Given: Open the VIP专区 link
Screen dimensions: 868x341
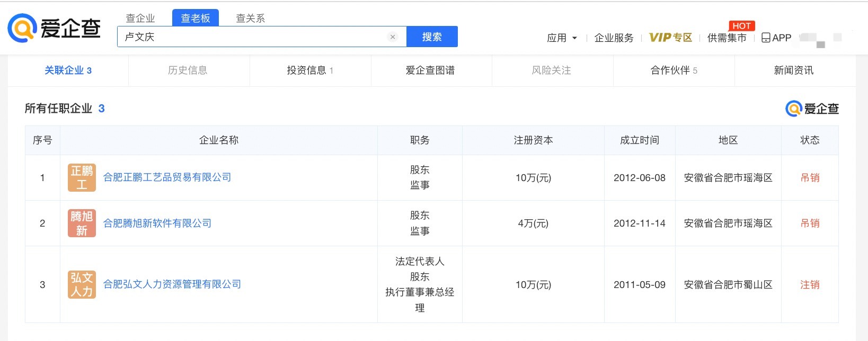Looking at the screenshot, I should pos(670,38).
